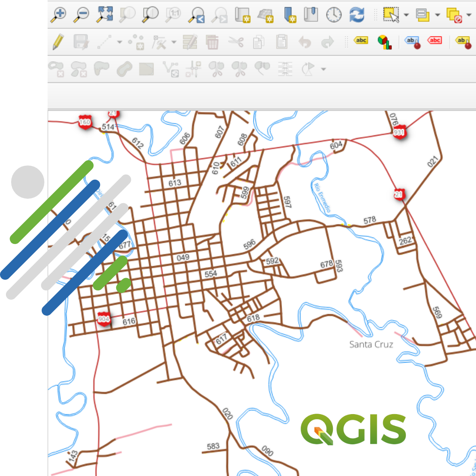The image size is (476, 476).
Task: Click the Merge Selected Features icon
Action: tap(262, 68)
